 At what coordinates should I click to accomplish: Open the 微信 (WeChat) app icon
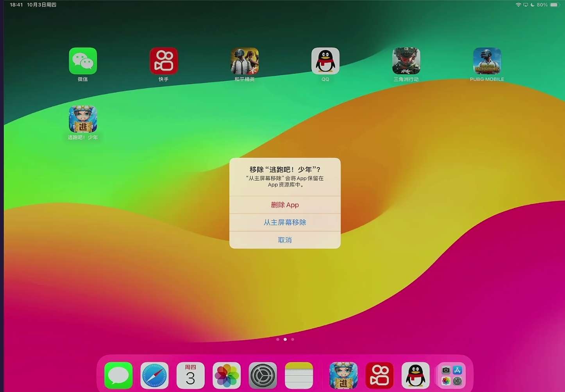tap(83, 61)
